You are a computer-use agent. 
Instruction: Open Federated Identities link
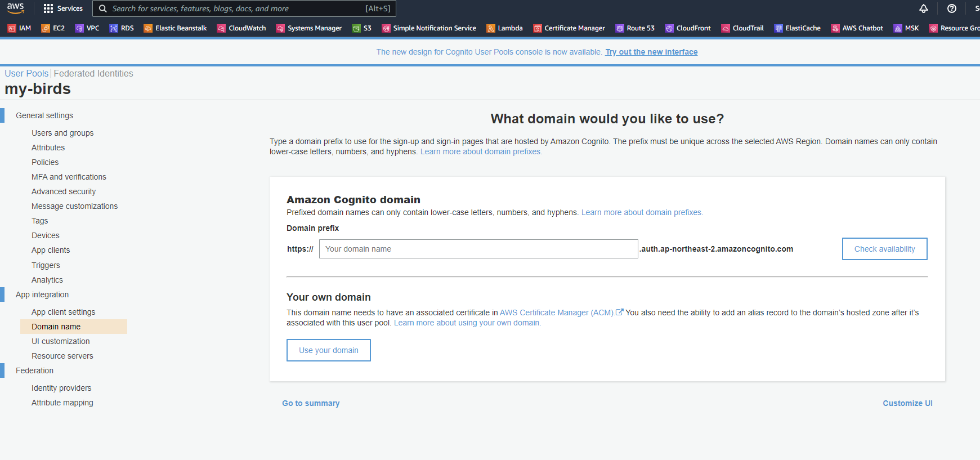pyautogui.click(x=93, y=73)
